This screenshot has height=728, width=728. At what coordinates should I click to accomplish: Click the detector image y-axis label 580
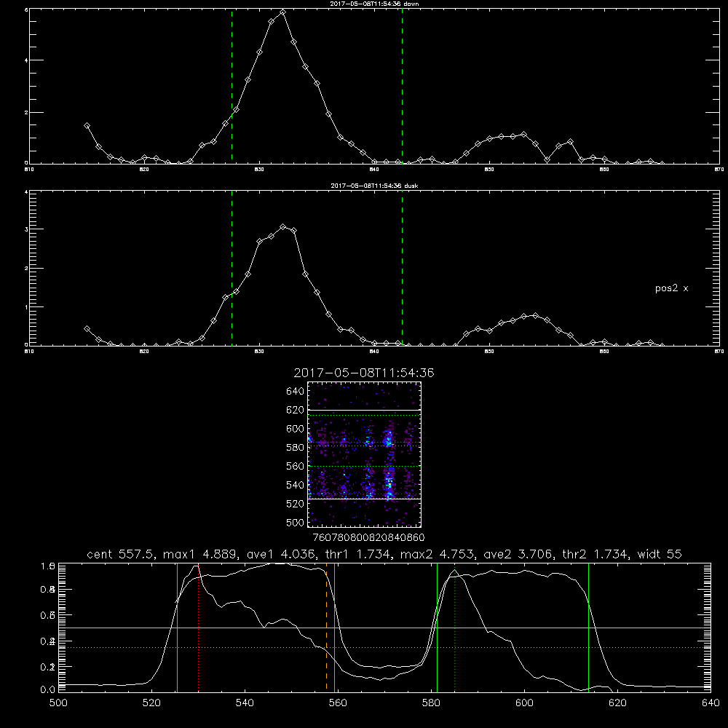[296, 448]
